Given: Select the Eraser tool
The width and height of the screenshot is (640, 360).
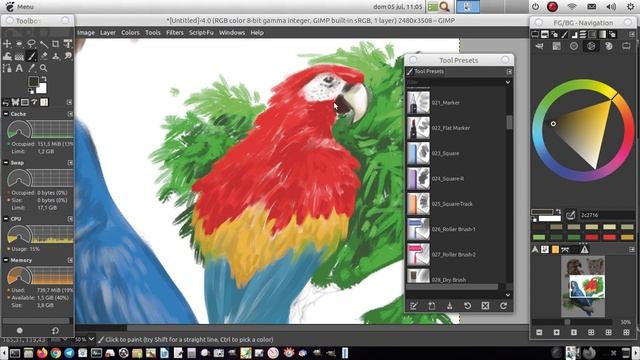Looking at the screenshot, I should pyautogui.click(x=43, y=56).
